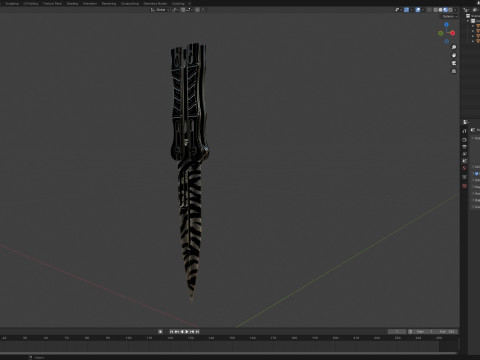Viewport: 480px width, 360px height.
Task: Switch to the Geometry Nodes workspace tab
Action: pyautogui.click(x=155, y=3)
